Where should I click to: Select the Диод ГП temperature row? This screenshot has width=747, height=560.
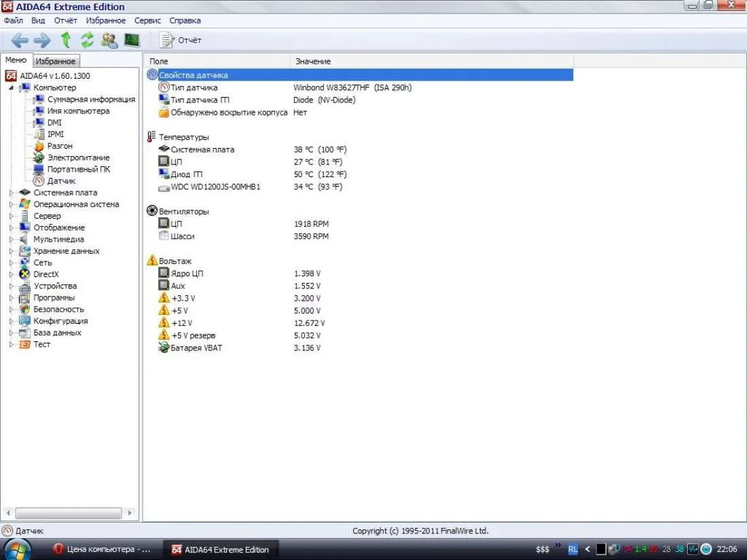(x=186, y=174)
